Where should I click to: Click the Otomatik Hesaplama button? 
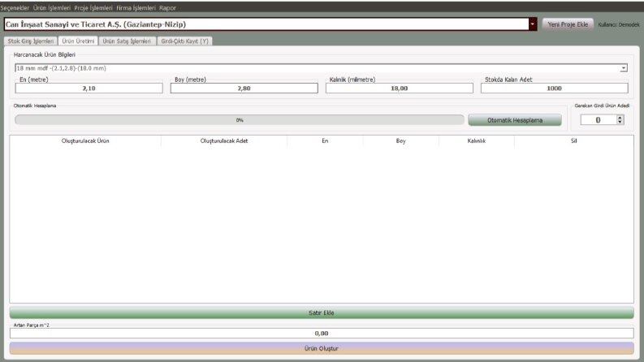click(515, 120)
